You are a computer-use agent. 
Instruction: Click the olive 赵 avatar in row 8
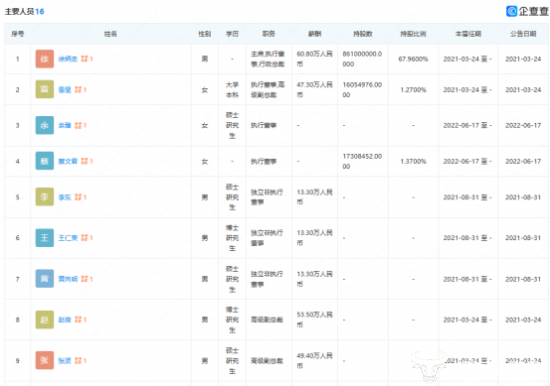(45, 320)
